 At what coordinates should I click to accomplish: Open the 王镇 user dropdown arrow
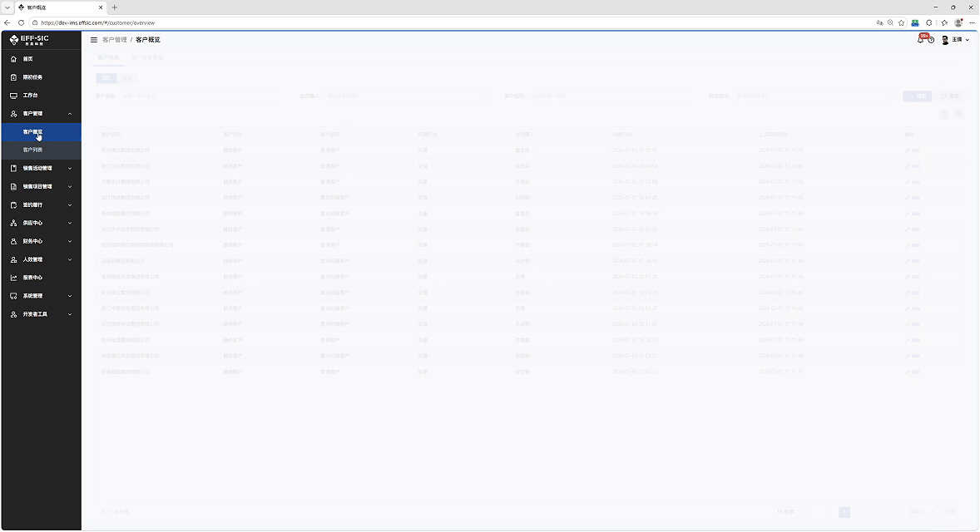click(x=968, y=40)
